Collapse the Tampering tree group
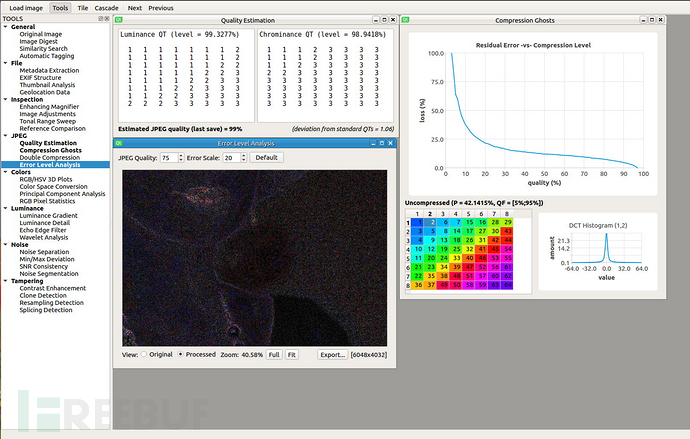The image size is (690, 439). 5,281
